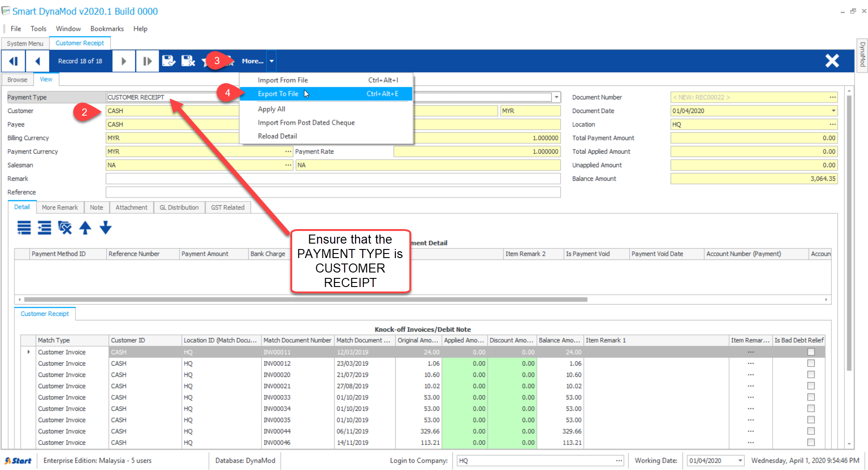Screen dimensions: 868x470
Task: Click the Payment Method ID column header
Action: pos(68,254)
